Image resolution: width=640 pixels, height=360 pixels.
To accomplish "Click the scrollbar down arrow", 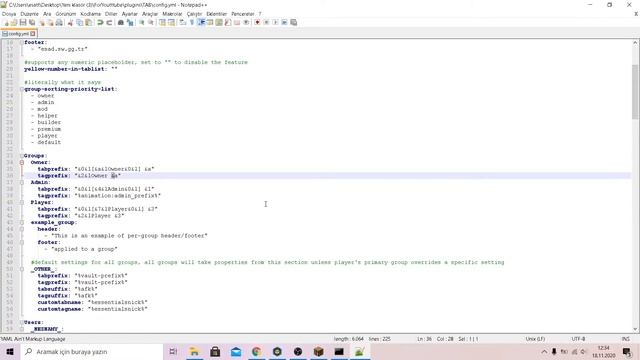I will click(x=636, y=329).
